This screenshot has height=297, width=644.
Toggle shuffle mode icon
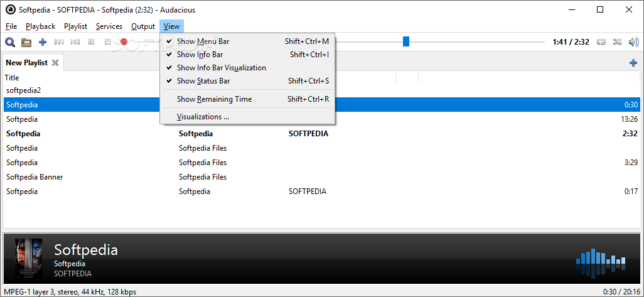coord(617,42)
